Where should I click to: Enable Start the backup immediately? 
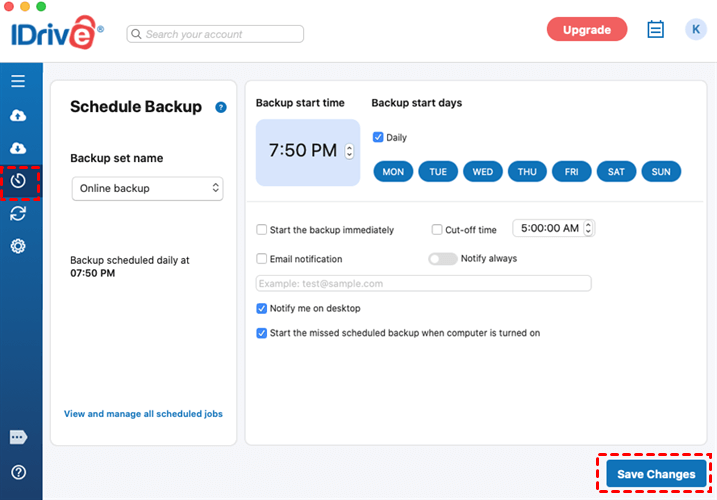[x=262, y=230]
